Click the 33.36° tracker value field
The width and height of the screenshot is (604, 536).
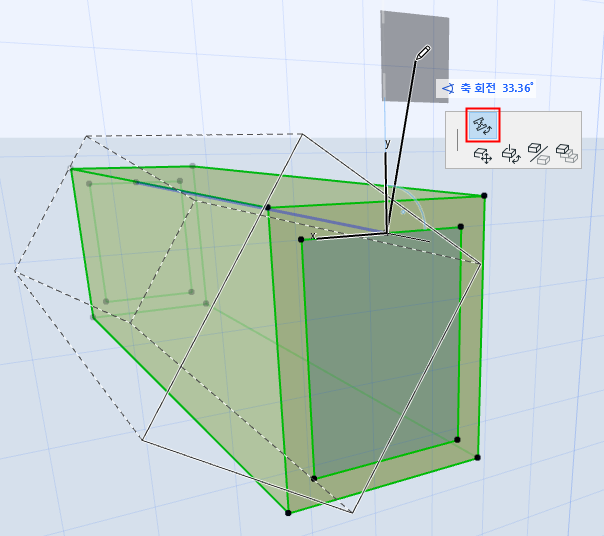(517, 88)
